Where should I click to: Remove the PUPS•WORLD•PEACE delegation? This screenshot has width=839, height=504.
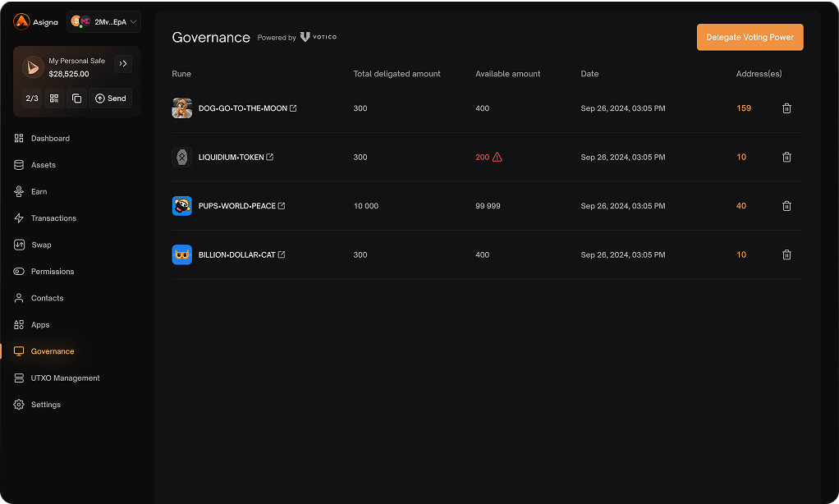tap(786, 206)
